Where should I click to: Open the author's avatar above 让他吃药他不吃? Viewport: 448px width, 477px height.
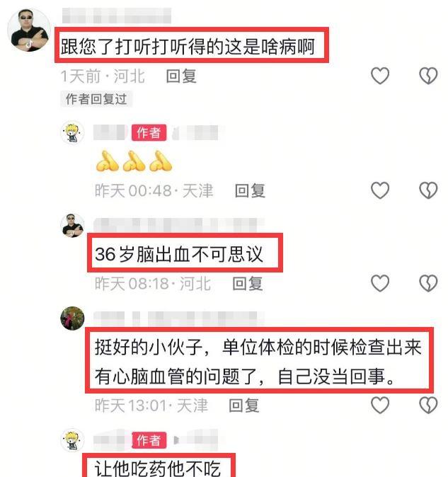(x=72, y=440)
